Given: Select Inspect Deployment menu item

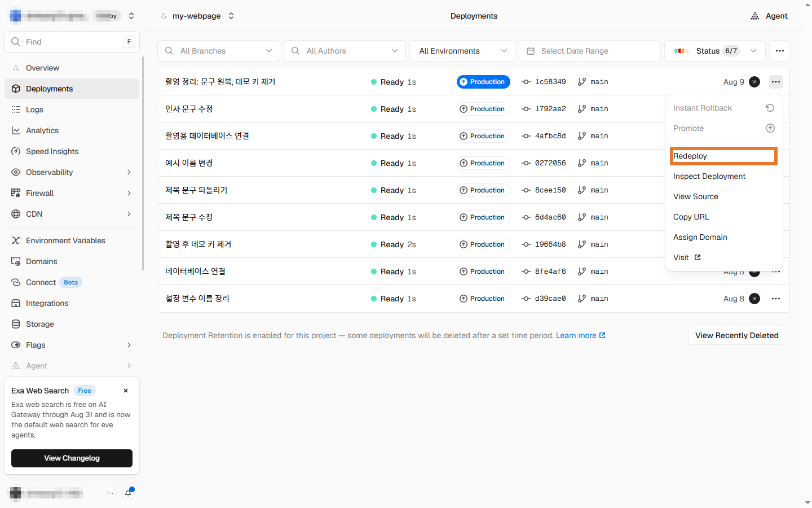Looking at the screenshot, I should 724,176.
